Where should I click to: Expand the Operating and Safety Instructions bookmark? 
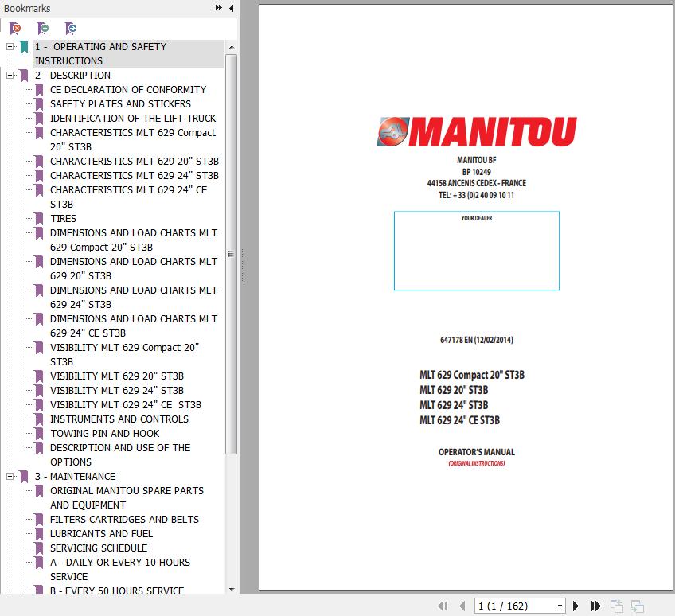coord(10,46)
